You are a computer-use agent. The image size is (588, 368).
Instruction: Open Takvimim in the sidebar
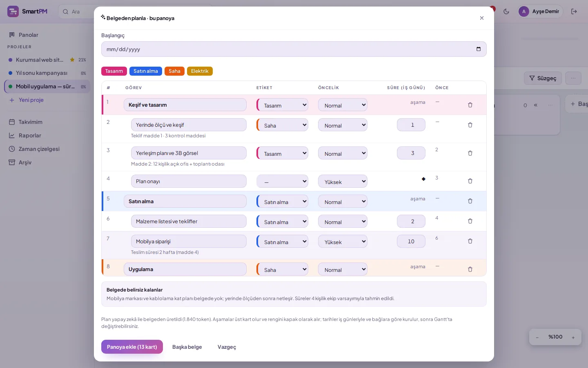pos(47,122)
